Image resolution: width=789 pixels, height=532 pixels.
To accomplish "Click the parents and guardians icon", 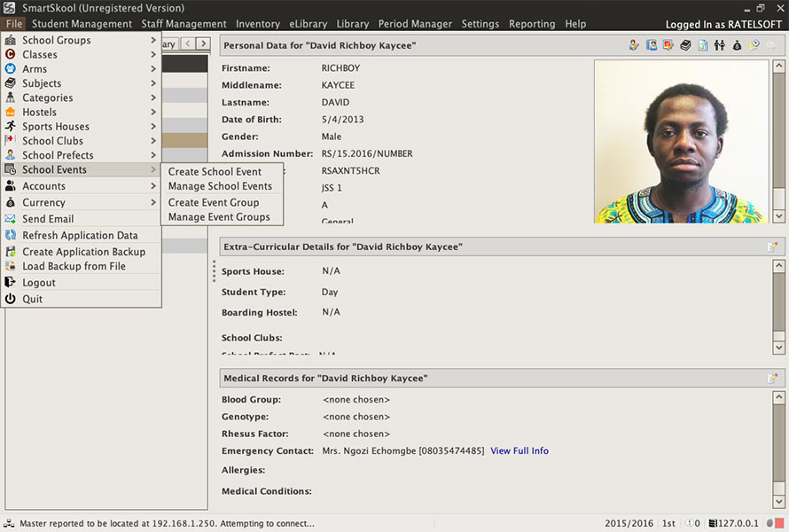I will click(x=720, y=45).
